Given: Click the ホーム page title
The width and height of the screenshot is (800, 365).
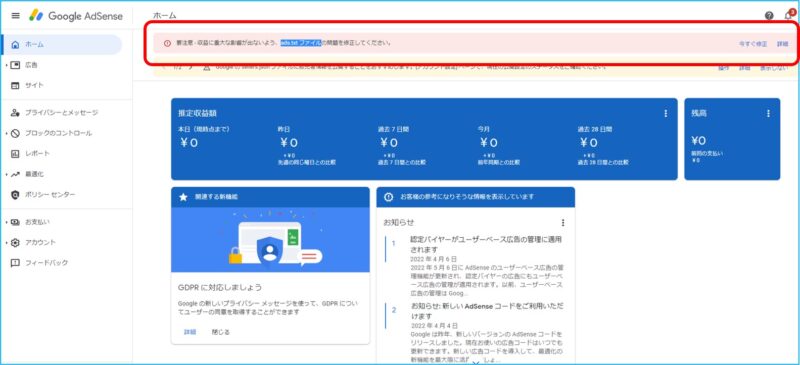Looking at the screenshot, I should point(164,16).
